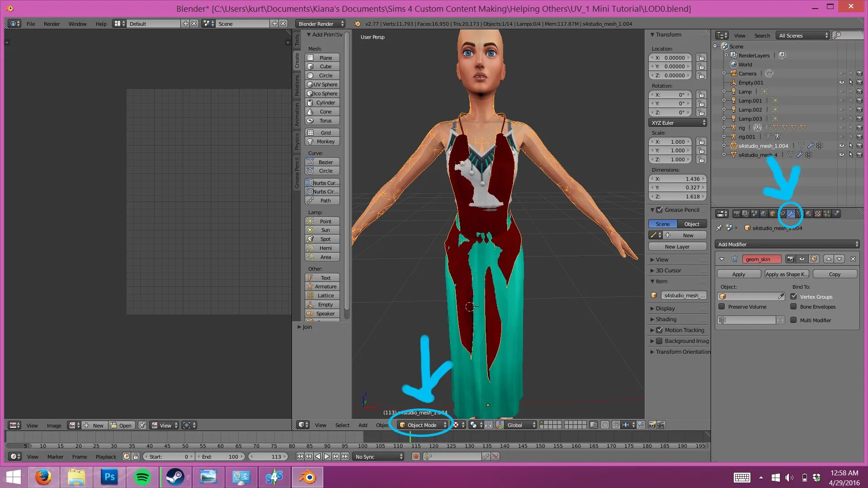Open the Texture properties checkered icon

click(x=818, y=214)
